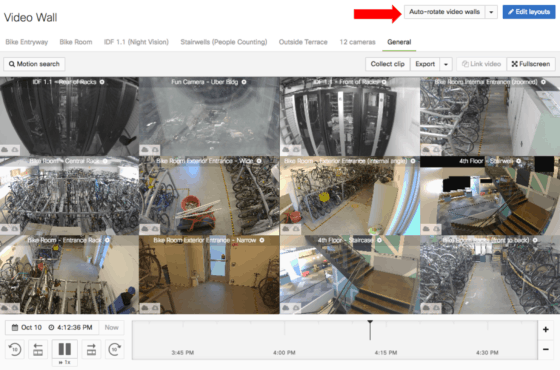Open the playback speed 1x selector
Screen dimensions: 560x370
click(x=65, y=362)
